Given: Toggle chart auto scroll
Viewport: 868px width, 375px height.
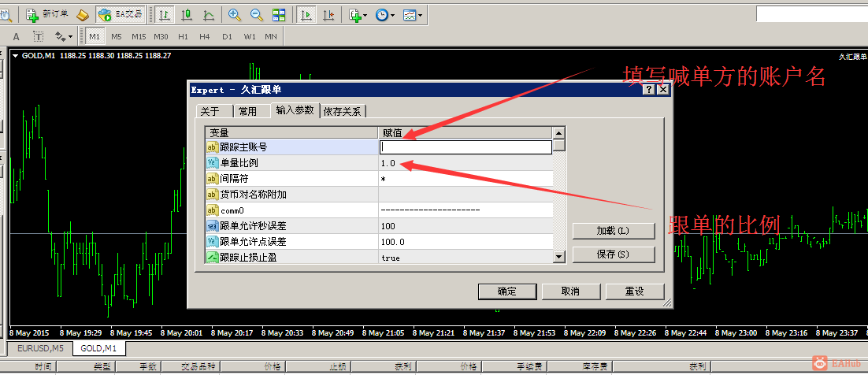Looking at the screenshot, I should (x=306, y=15).
